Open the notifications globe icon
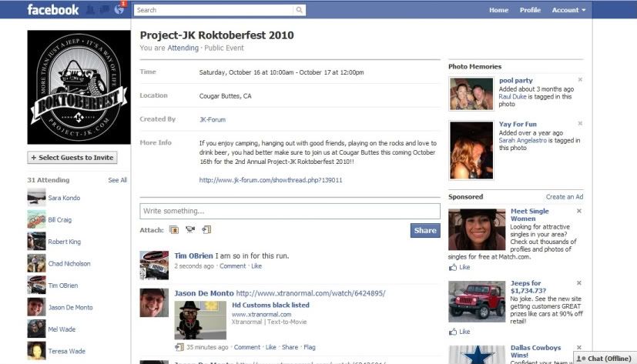Screen dimensions: 637x364 click(119, 10)
